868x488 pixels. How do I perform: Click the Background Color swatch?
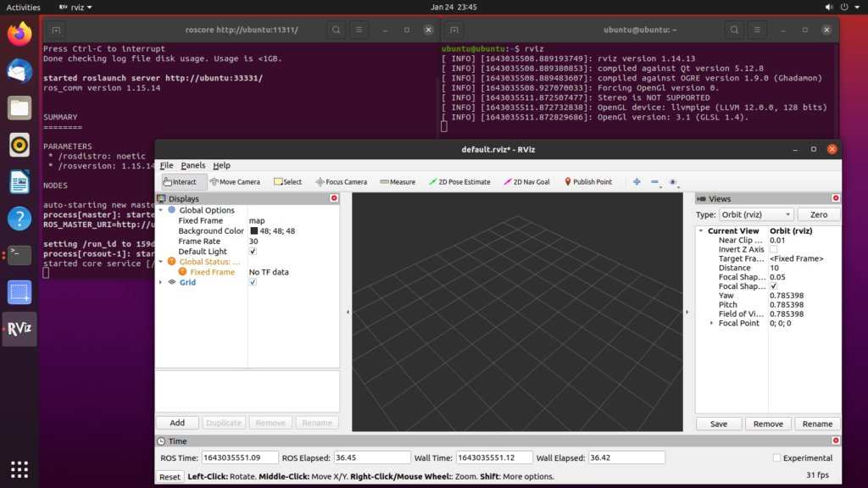[253, 231]
